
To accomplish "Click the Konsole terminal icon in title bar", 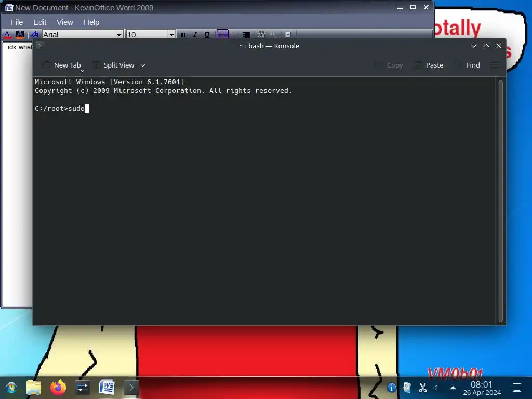I will pyautogui.click(x=39, y=45).
